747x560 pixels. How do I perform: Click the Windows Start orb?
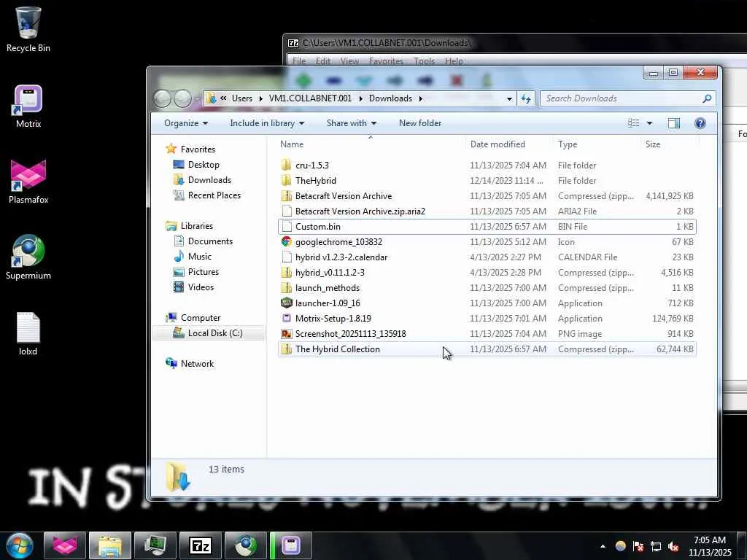[x=19, y=545]
